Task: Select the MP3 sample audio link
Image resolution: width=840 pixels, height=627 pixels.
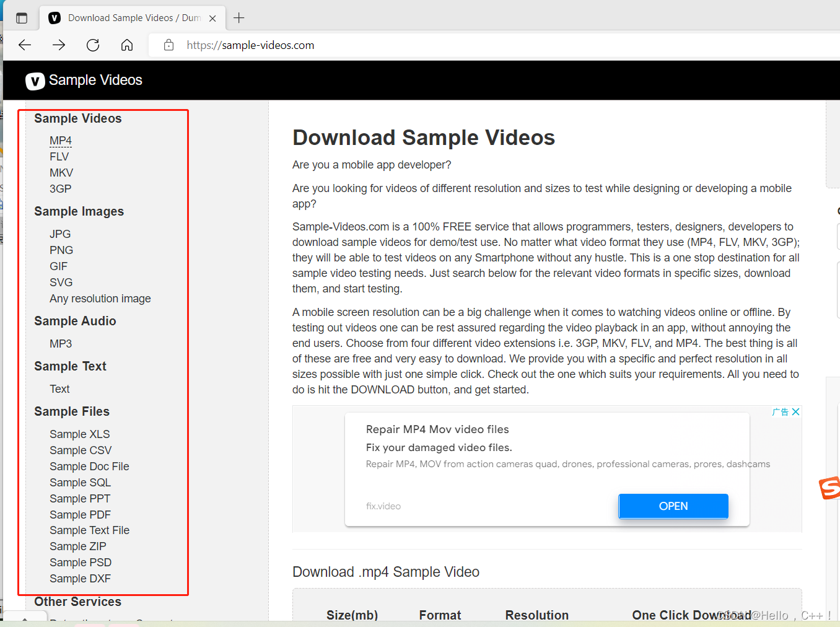Action: pos(61,344)
